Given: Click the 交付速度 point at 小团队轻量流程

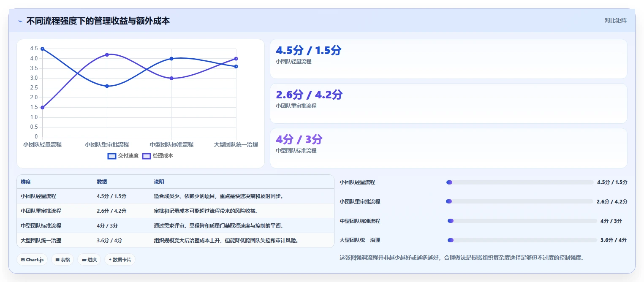Looking at the screenshot, I should pos(42,49).
